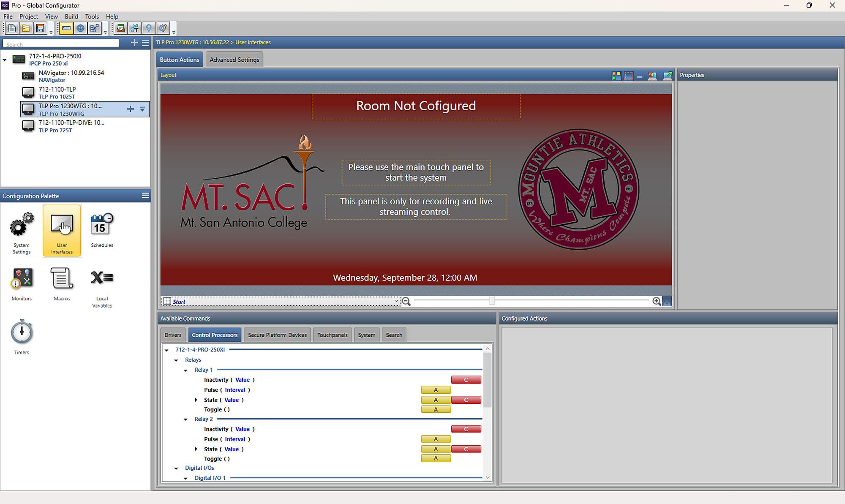The width and height of the screenshot is (845, 504).
Task: Click the plus icon on TLP Pro 1230WTG row
Action: [x=131, y=109]
